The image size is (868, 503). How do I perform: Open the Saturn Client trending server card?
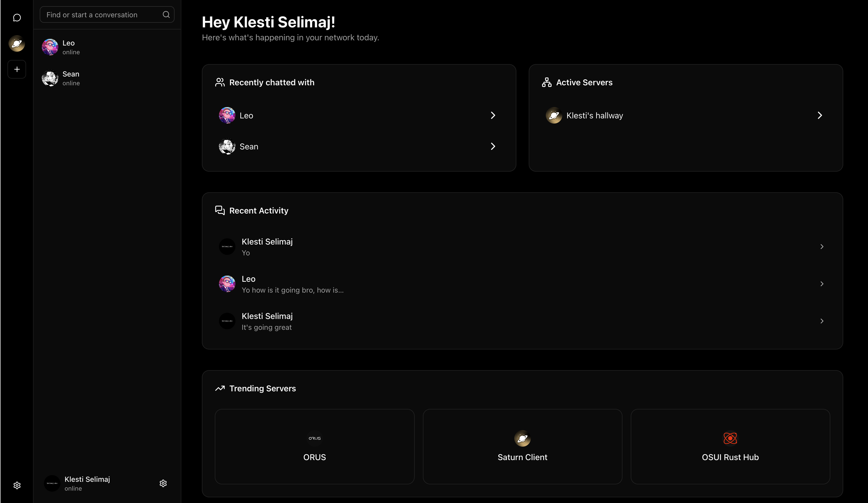pos(522,446)
